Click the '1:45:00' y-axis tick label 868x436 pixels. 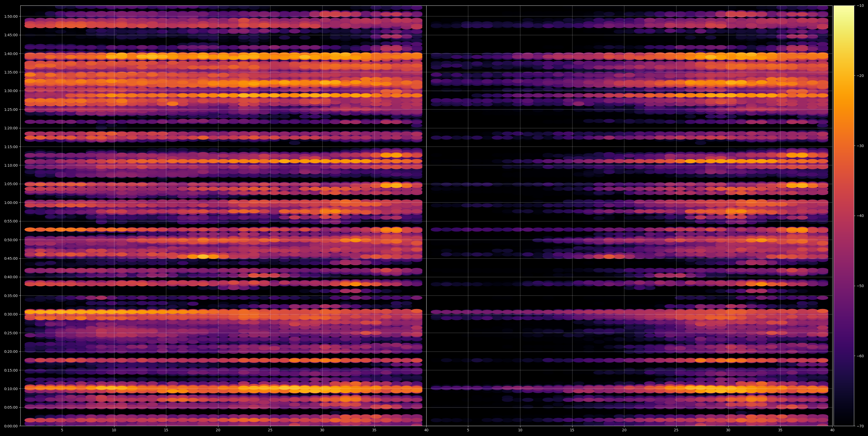tap(11, 35)
